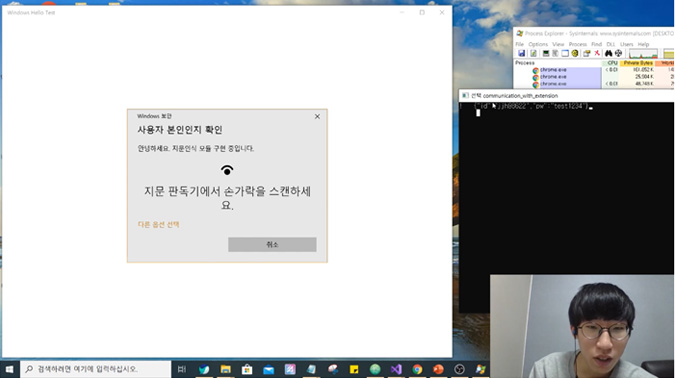675x378 pixels.
Task: Open Task View on taskbar
Action: coord(182,369)
